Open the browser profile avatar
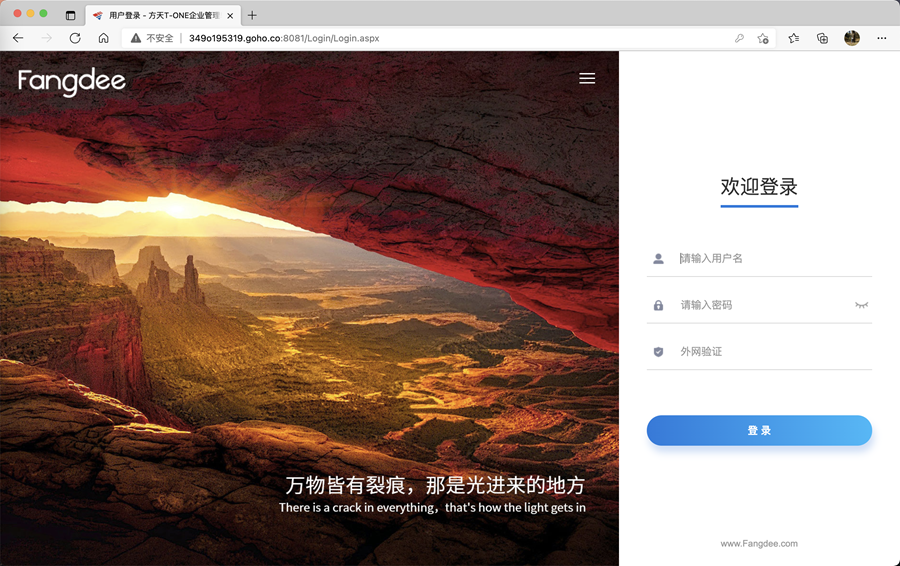Viewport: 900px width, 566px height. tap(852, 38)
